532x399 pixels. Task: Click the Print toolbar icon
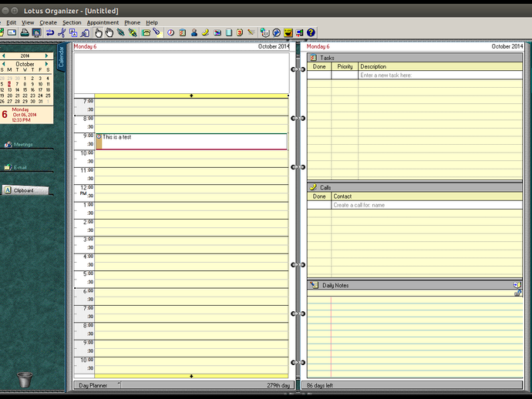pos(25,32)
